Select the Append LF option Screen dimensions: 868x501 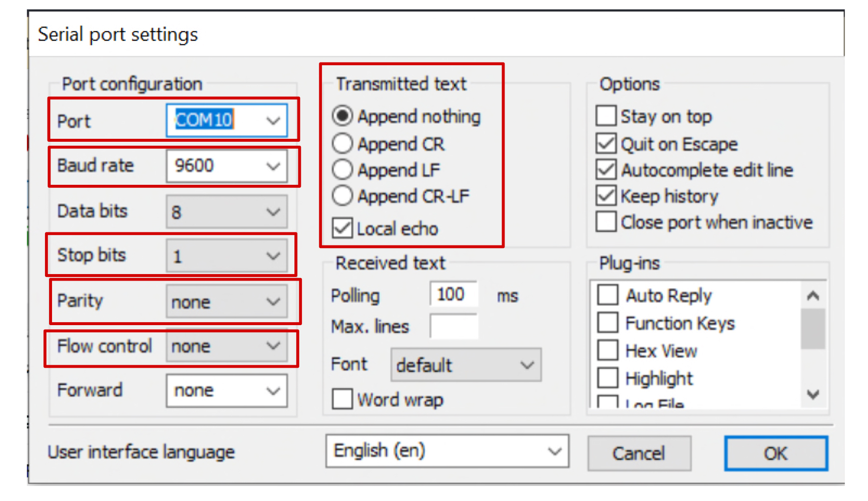tap(342, 169)
